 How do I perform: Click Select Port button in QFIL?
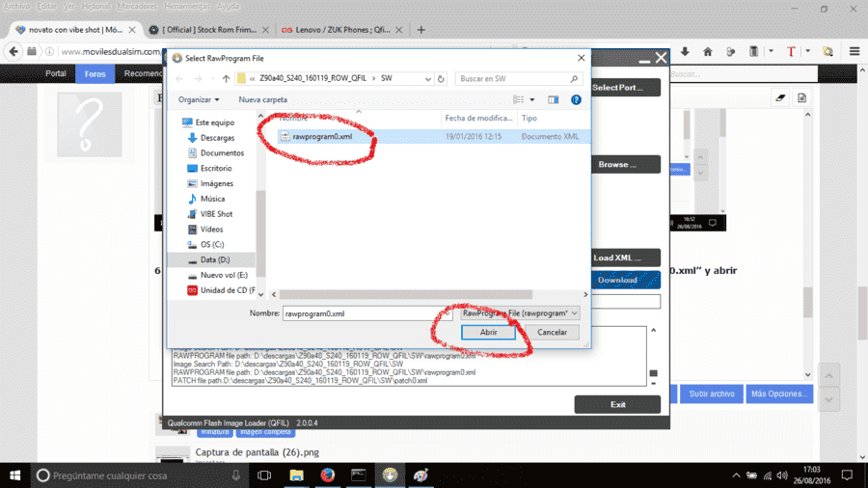coord(625,88)
